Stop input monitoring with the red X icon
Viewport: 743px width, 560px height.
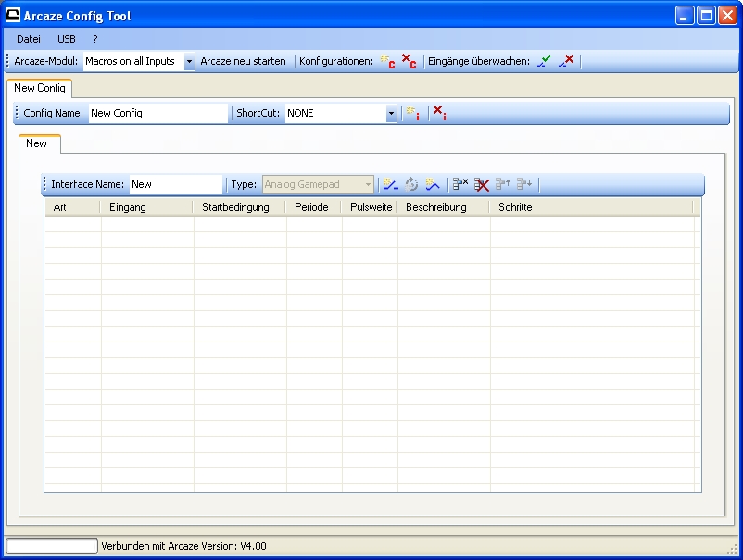tap(566, 61)
